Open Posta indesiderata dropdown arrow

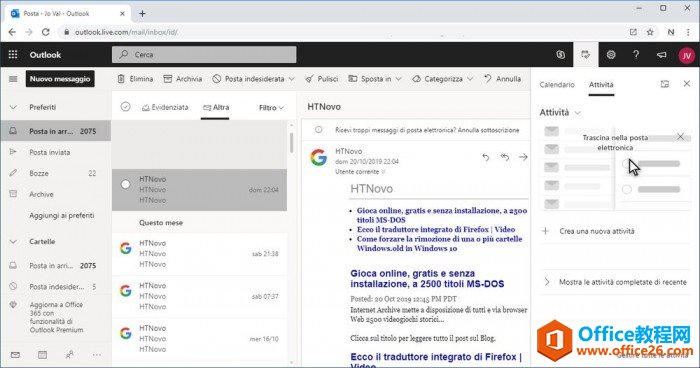(x=292, y=79)
